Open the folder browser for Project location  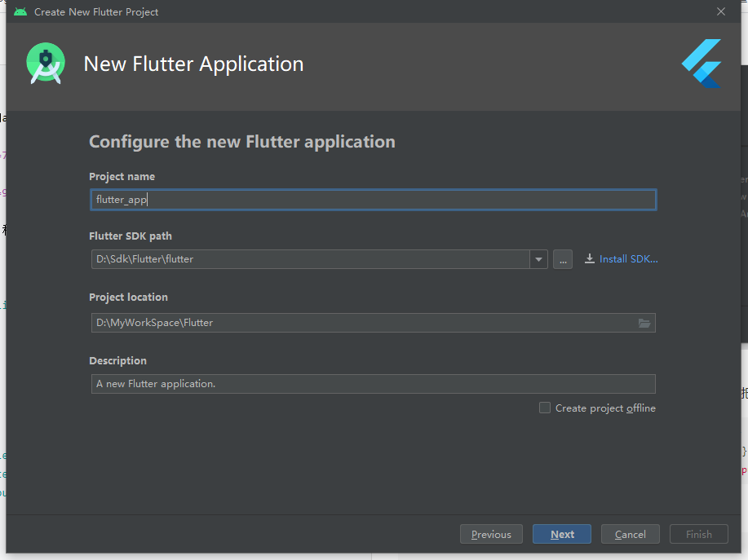(644, 323)
